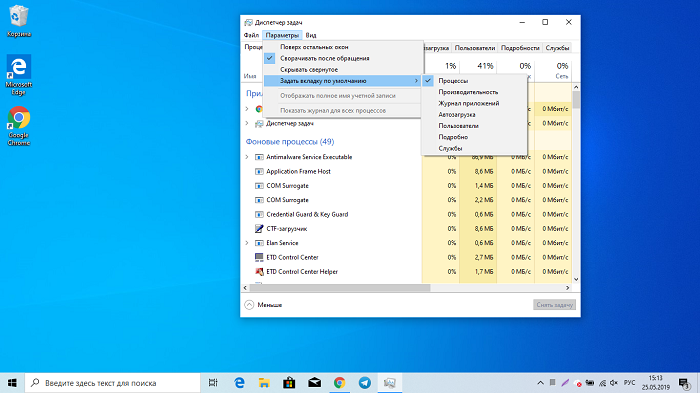The image size is (700, 393).
Task: Expand the Antimalware Service Executable row
Action: click(247, 157)
